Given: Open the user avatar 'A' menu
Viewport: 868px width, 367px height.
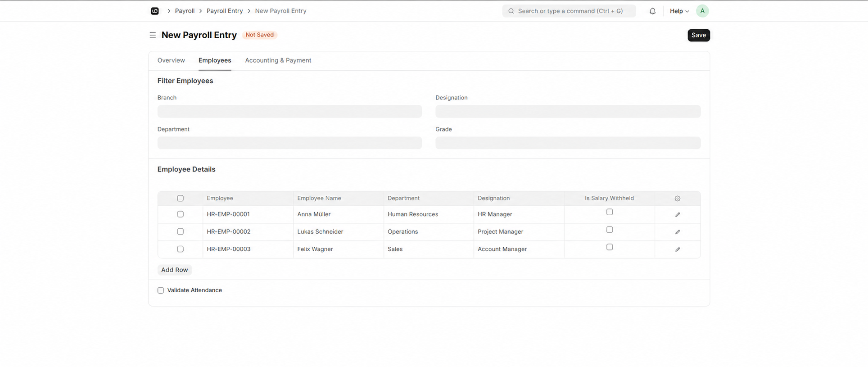Looking at the screenshot, I should tap(702, 11).
